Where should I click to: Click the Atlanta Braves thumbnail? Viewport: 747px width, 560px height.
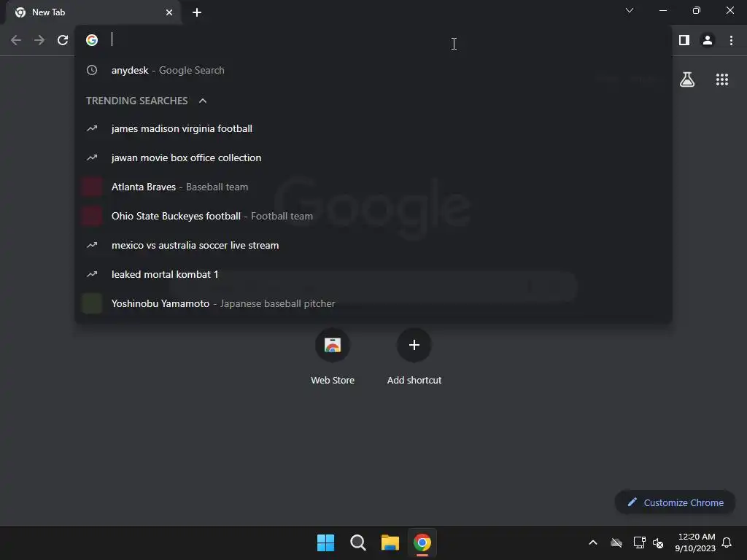pos(92,187)
